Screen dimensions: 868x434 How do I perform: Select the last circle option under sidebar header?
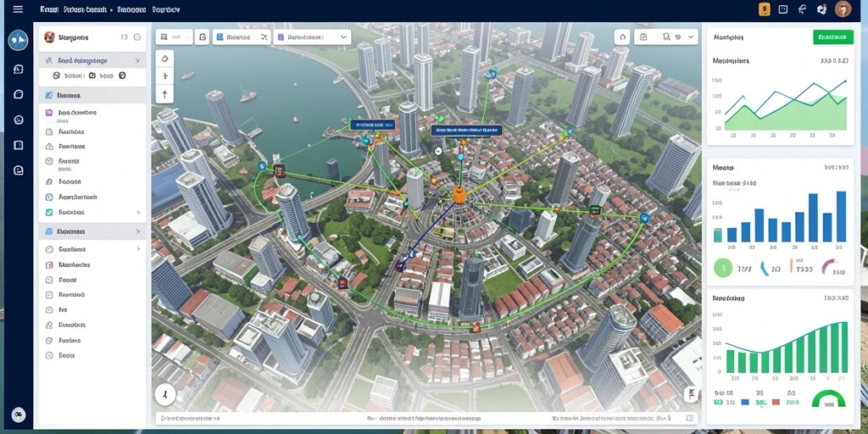[122, 75]
